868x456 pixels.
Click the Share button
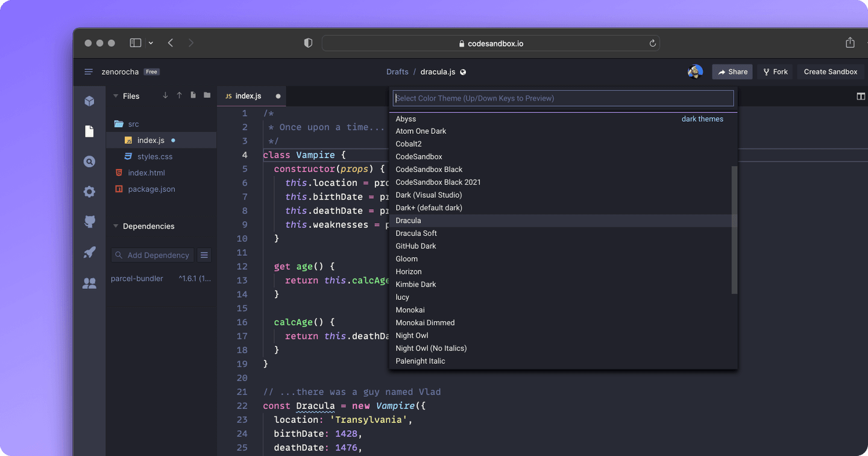732,71
